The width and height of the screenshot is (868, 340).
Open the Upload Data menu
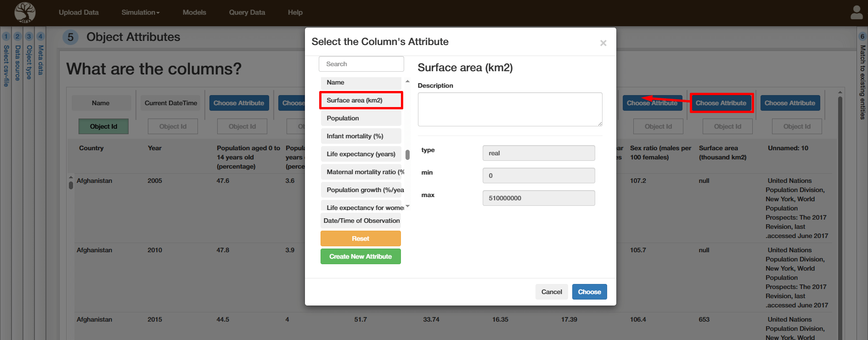click(x=79, y=12)
